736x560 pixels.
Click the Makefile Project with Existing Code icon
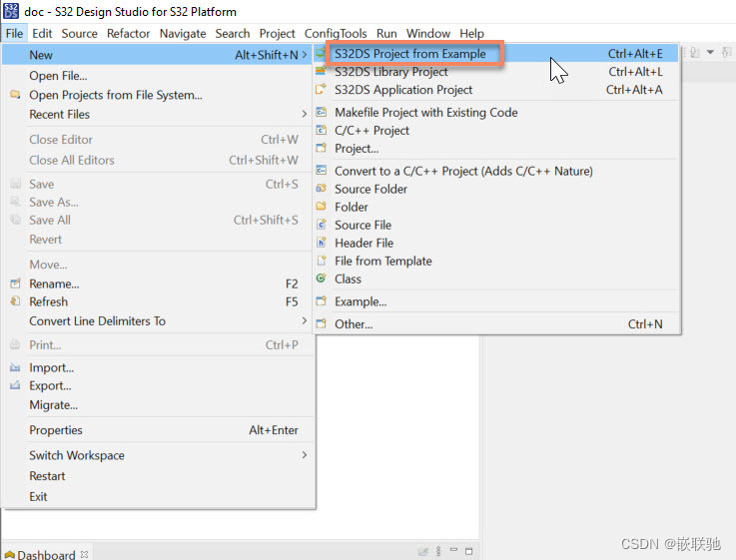pyautogui.click(x=321, y=112)
